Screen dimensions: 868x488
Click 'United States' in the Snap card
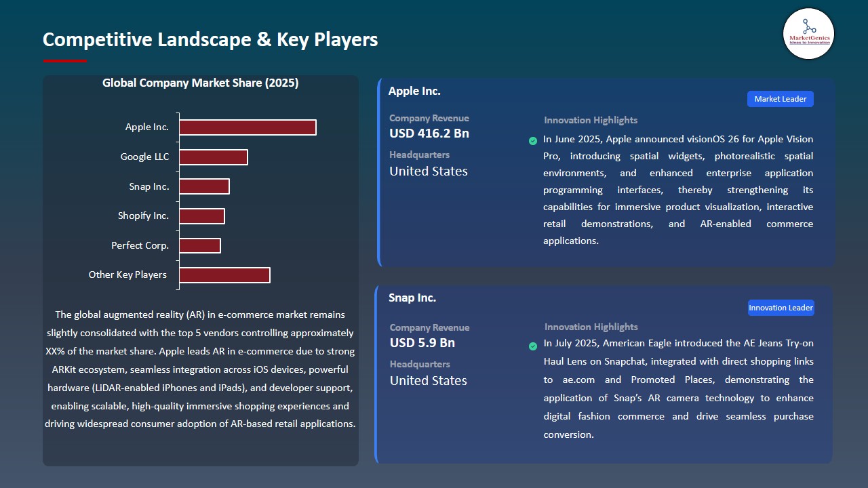pyautogui.click(x=429, y=381)
